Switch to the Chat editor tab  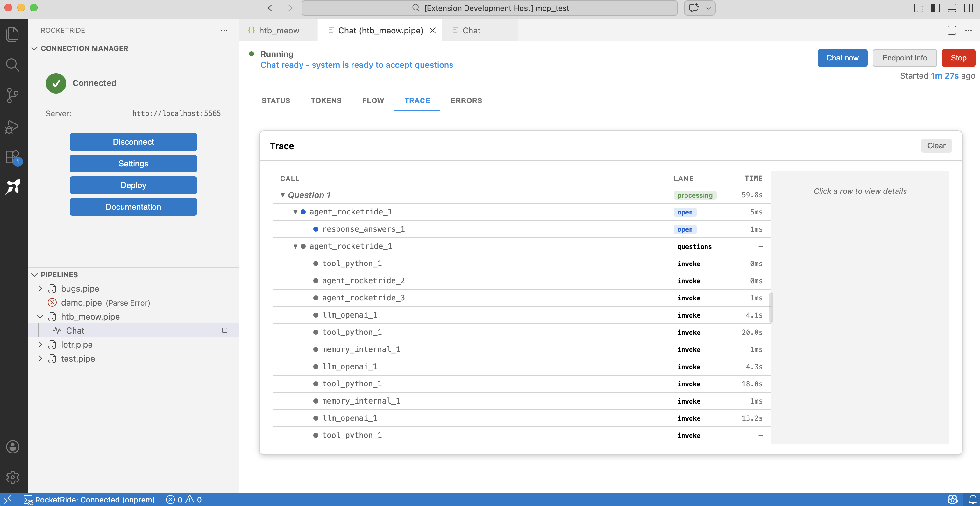(x=472, y=31)
